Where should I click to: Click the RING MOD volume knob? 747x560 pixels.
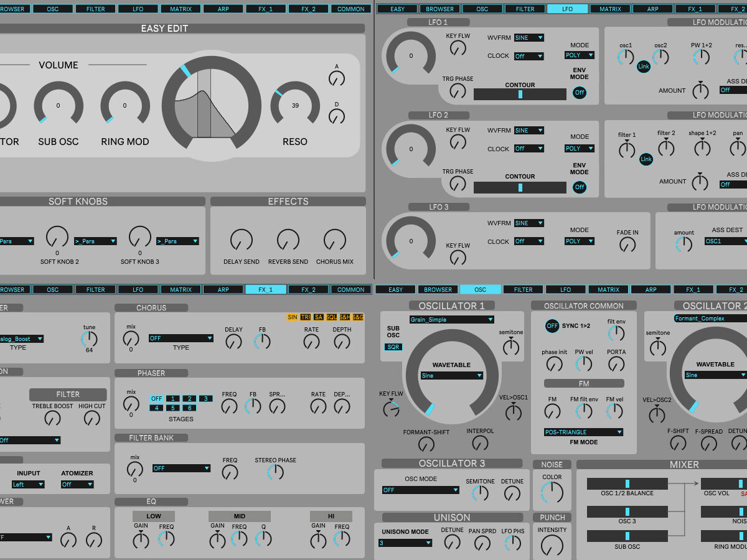tap(125, 105)
